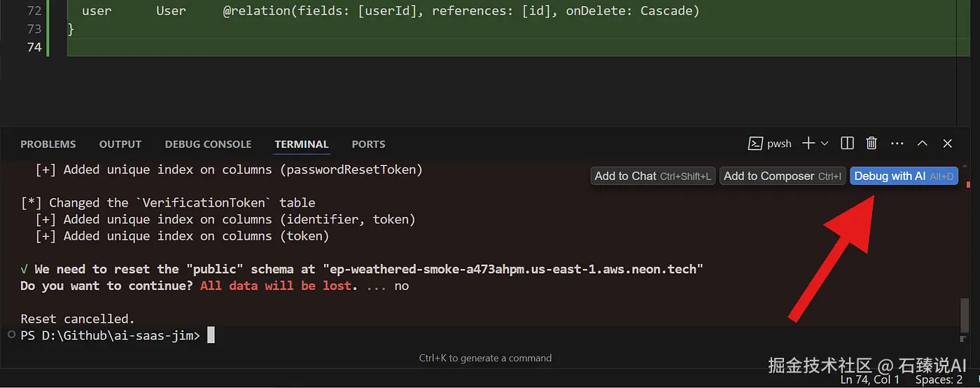Screen dimensions: 980x388
Task: Click the Add to Chat button
Action: pyautogui.click(x=652, y=176)
